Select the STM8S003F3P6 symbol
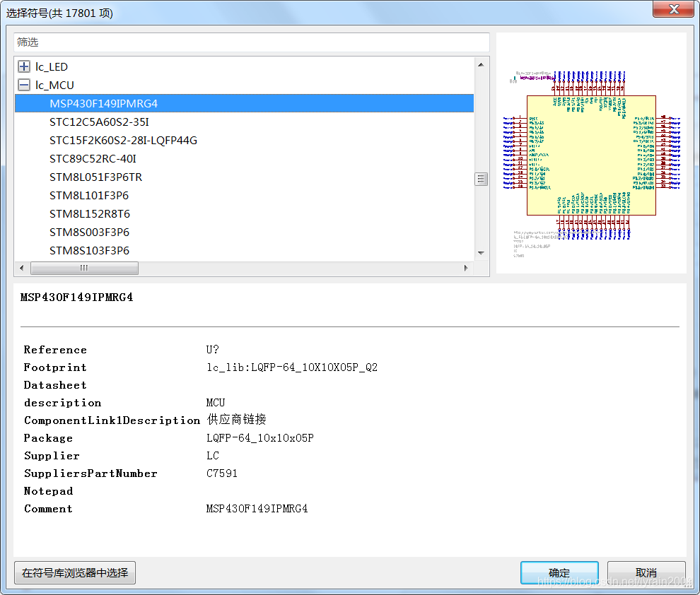 click(89, 232)
